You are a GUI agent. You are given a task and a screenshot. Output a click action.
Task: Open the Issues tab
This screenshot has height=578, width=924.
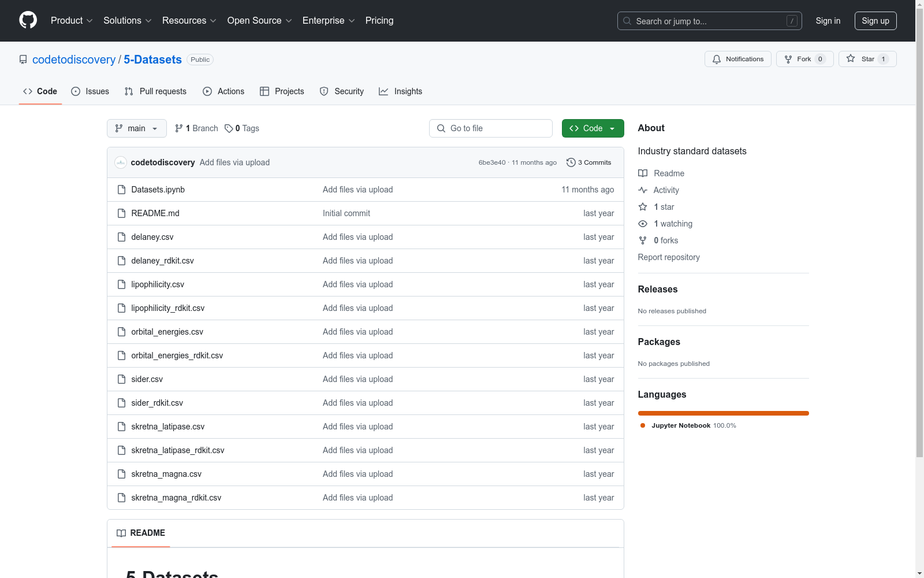[x=90, y=91]
